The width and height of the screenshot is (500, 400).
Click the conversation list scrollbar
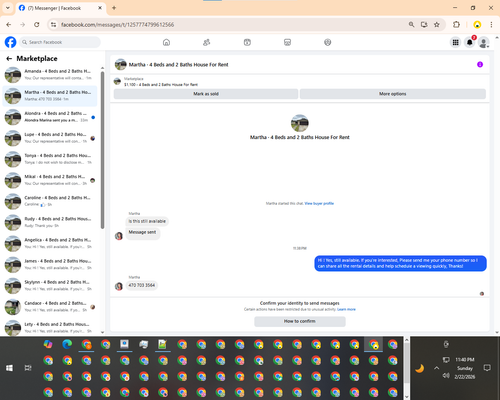tap(102, 150)
